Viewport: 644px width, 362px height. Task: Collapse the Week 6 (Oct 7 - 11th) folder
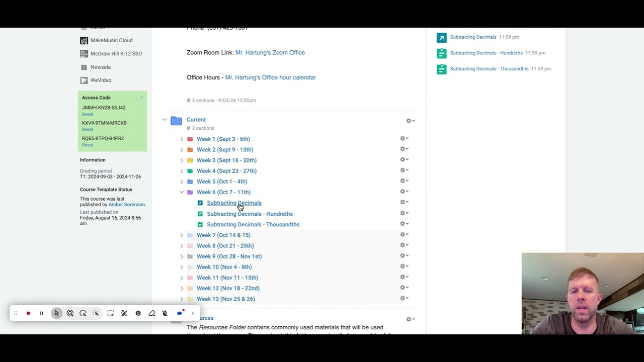pyautogui.click(x=182, y=192)
